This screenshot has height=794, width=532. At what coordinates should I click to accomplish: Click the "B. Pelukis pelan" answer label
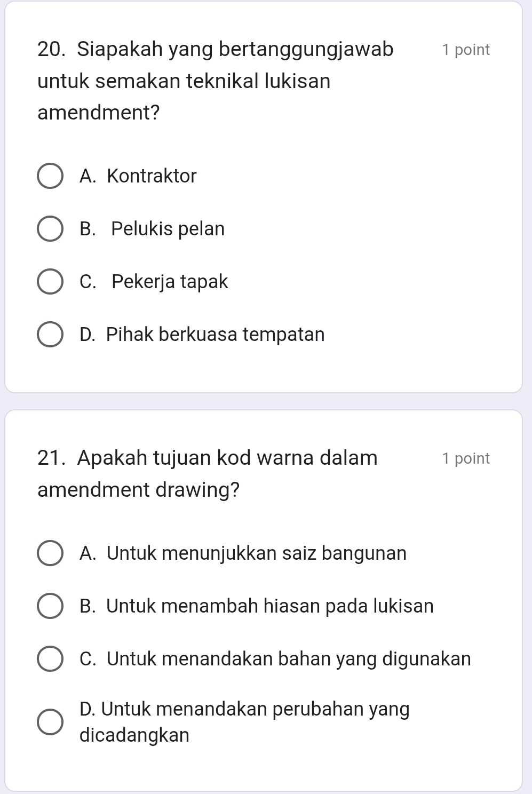tap(152, 229)
